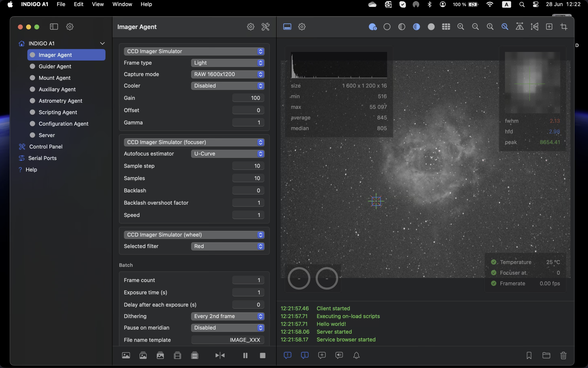This screenshot has height=368, width=588.
Task: Open the Window menu
Action: 122,4
